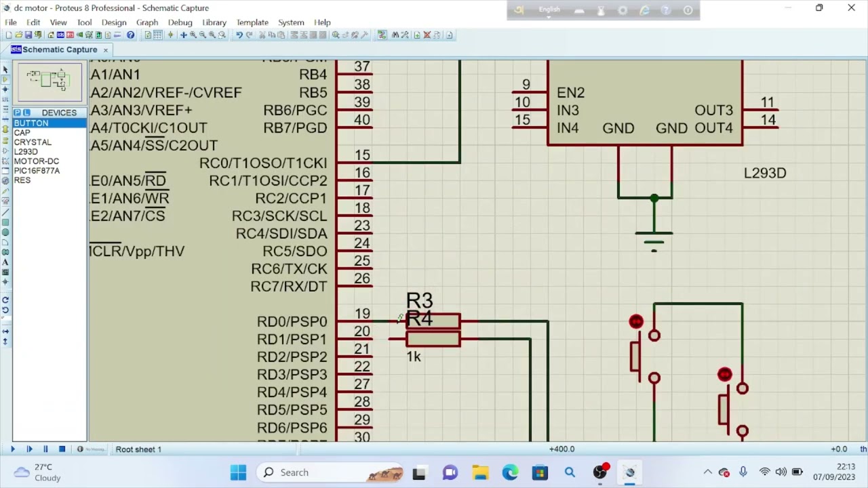Pause the running simulation
The image size is (868, 488).
[45, 449]
